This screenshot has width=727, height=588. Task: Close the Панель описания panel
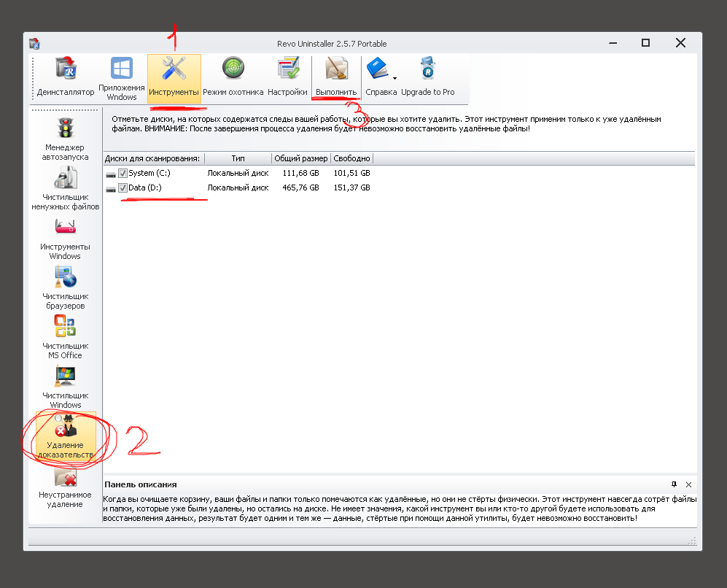point(688,484)
